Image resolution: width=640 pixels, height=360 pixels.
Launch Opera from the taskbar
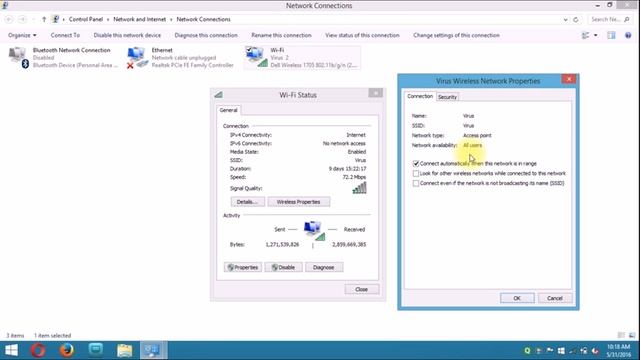38,350
